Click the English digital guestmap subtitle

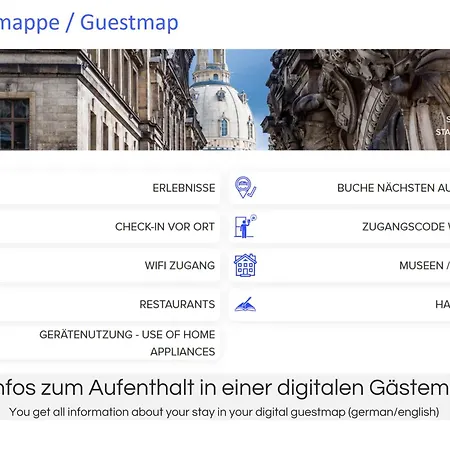pos(224,412)
